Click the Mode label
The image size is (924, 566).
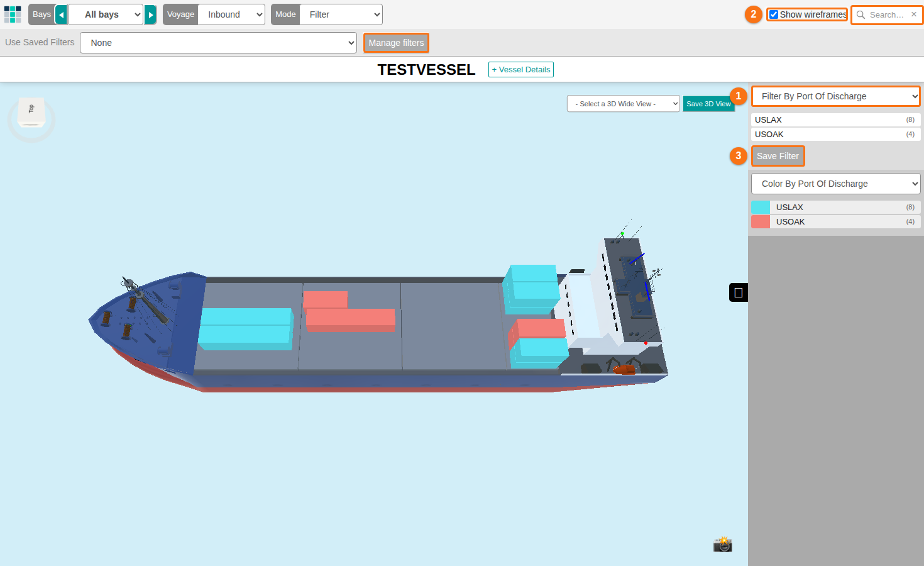coord(285,14)
